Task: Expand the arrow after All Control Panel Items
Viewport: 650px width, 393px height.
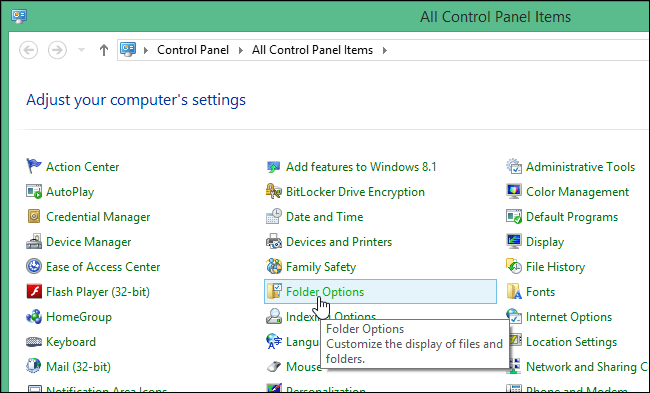Action: click(x=385, y=51)
